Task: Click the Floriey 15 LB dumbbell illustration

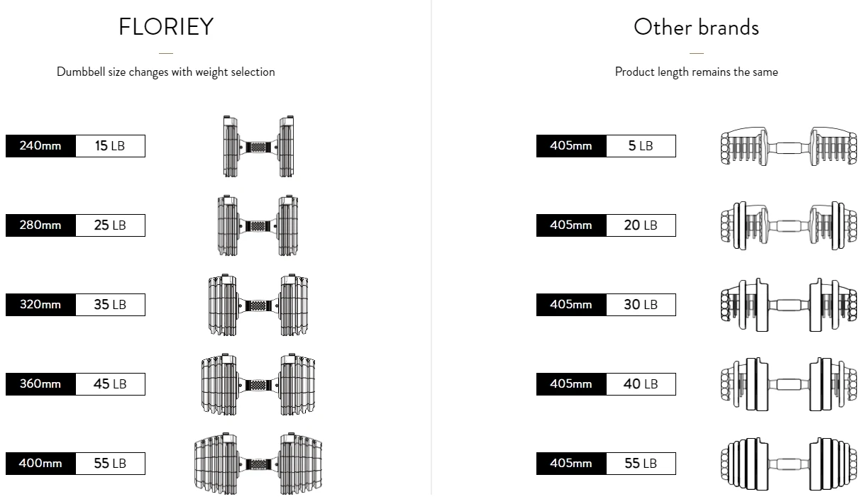Action: pyautogui.click(x=258, y=147)
